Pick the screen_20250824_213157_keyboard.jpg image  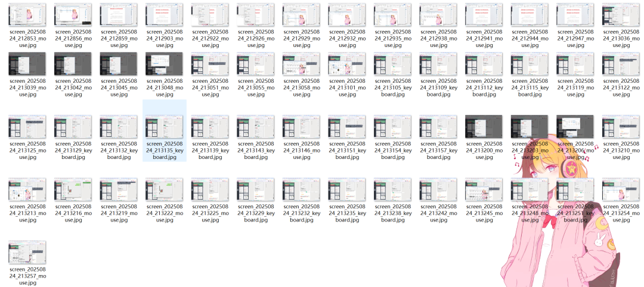(x=438, y=127)
